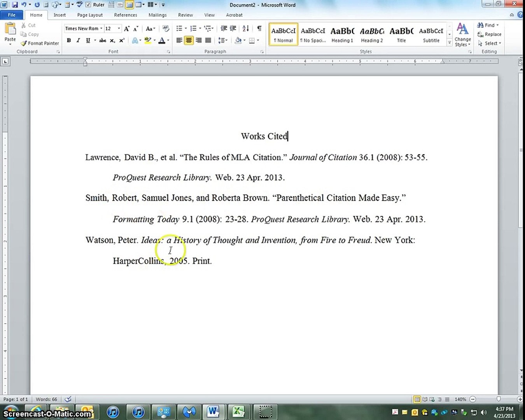Apply superscript formatting

[122, 40]
